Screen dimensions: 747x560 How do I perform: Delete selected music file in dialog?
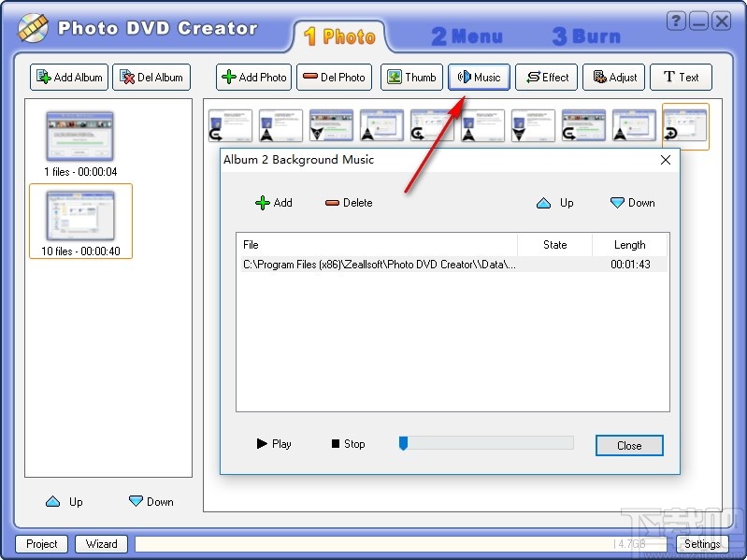pos(349,203)
